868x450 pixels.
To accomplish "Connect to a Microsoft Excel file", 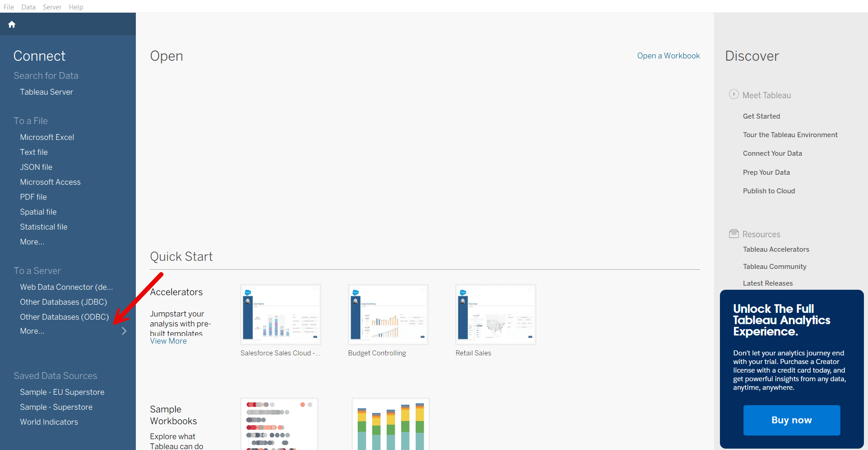I will (x=47, y=137).
